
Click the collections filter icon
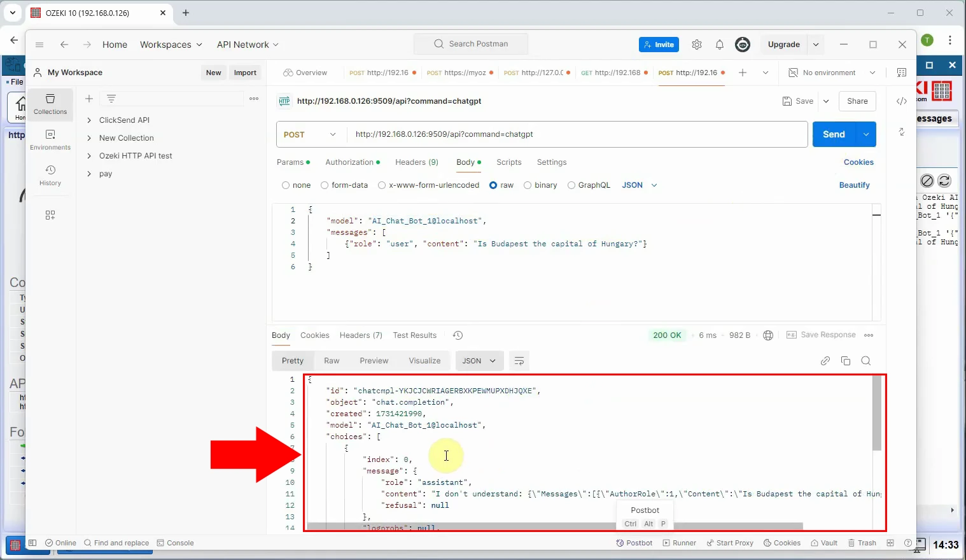coord(111,99)
